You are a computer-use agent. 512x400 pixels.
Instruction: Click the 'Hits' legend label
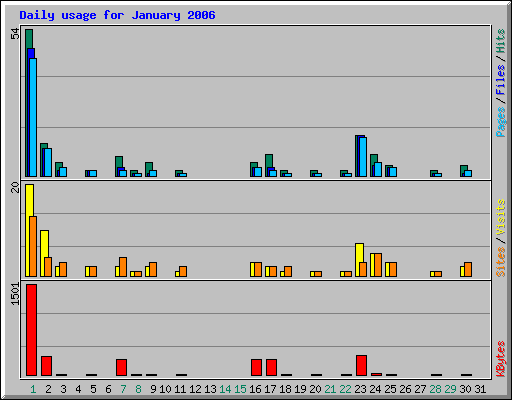[500, 41]
